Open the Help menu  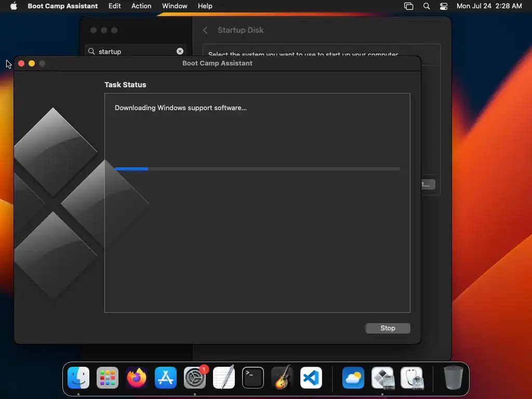[205, 6]
